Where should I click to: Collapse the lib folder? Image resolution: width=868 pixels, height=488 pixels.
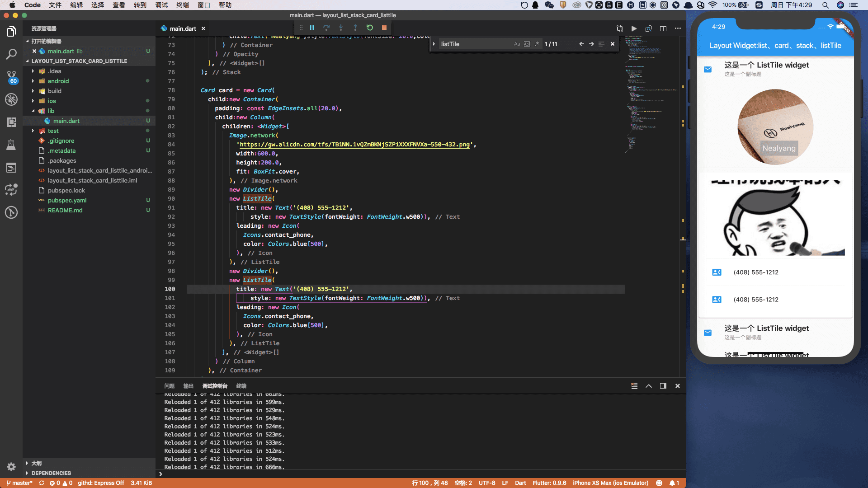click(51, 111)
